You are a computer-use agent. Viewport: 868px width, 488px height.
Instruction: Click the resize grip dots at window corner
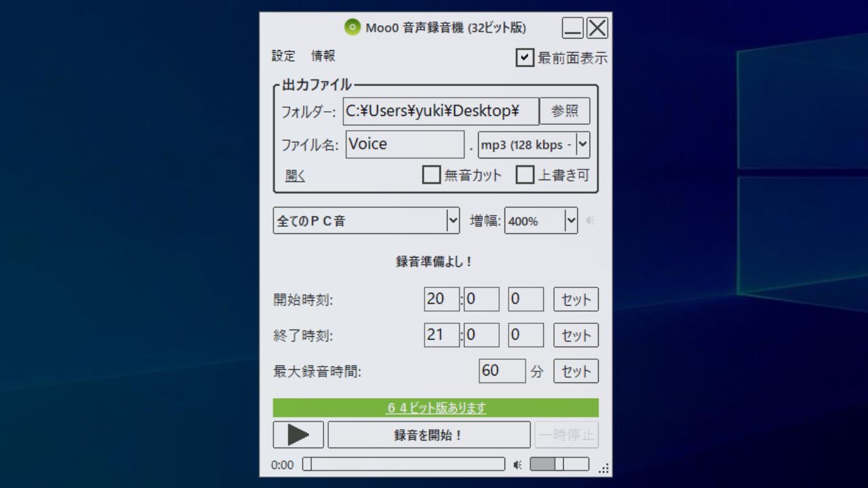[604, 468]
